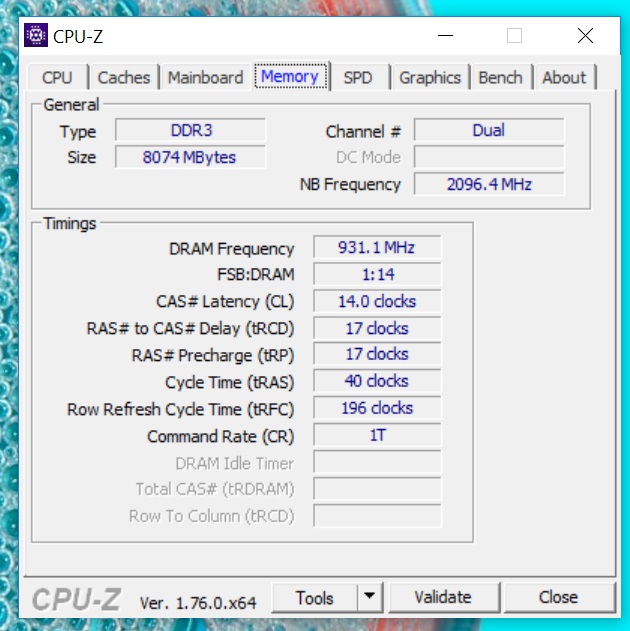This screenshot has width=630, height=631.
Task: Click the DRAM Frequency value 931.1 MHz
Action: click(x=377, y=247)
